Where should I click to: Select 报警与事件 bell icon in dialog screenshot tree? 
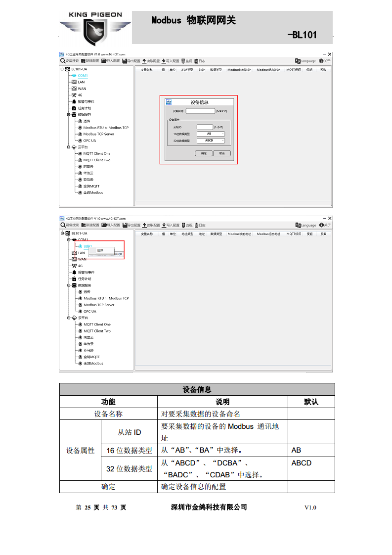click(x=74, y=101)
